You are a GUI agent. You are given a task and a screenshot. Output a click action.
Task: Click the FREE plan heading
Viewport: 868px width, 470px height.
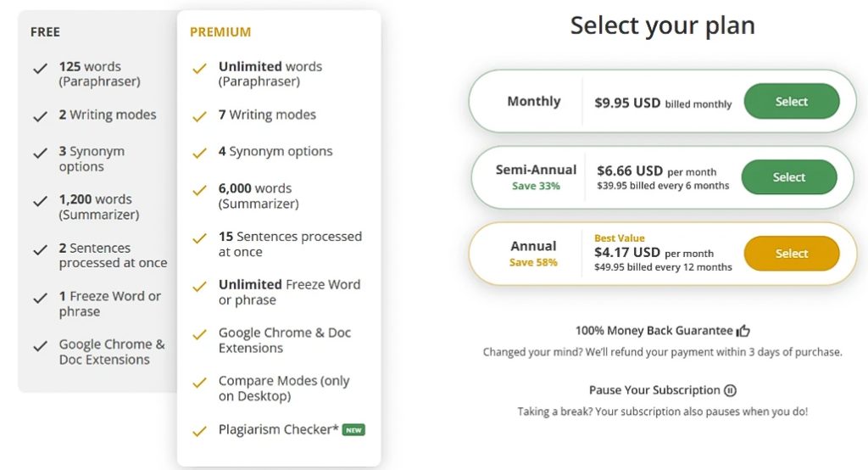(x=45, y=32)
